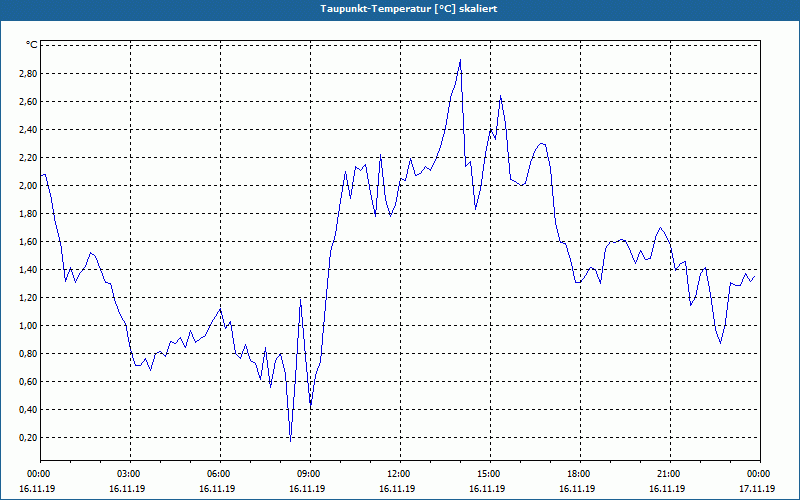
Task: Click the lowest dip of the blue curve
Action: point(290,440)
